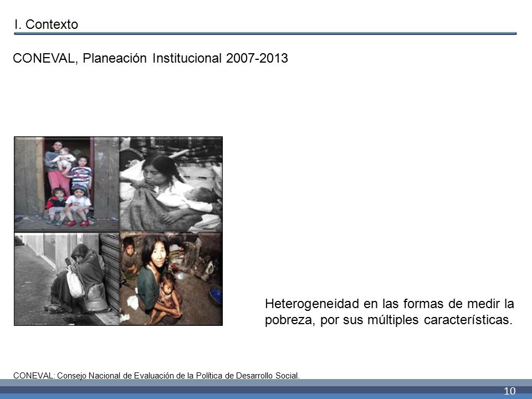Click the 'I. Contexto' slide heading
The height and width of the screenshot is (399, 532).
46,24
